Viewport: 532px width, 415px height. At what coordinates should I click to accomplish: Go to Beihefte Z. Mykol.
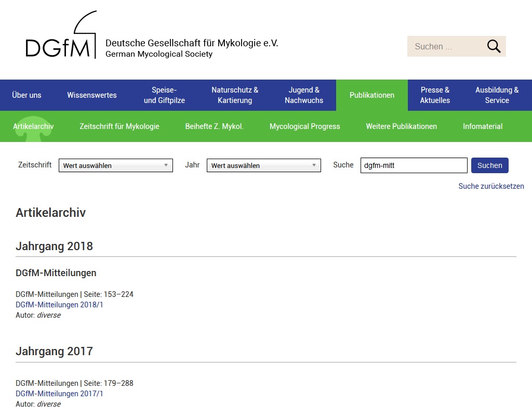click(214, 126)
